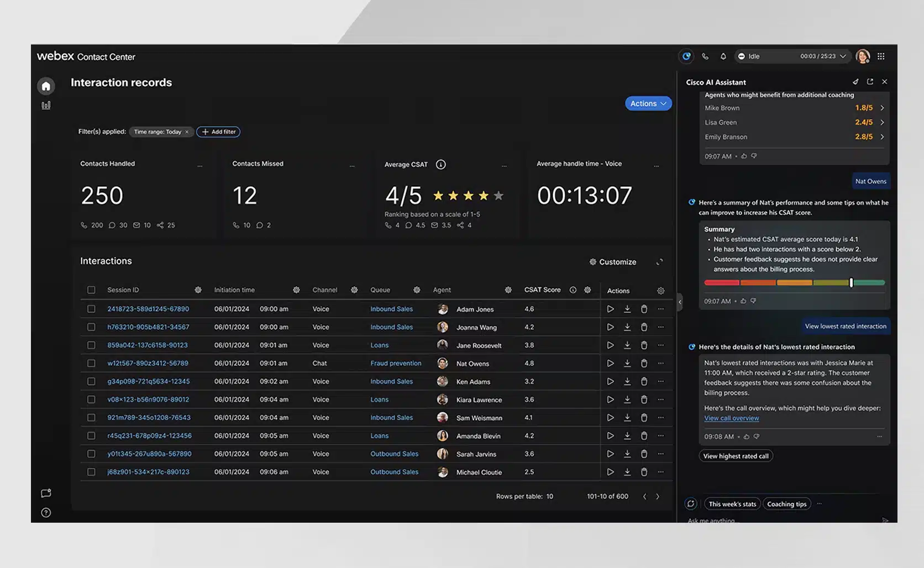The width and height of the screenshot is (924, 568).
Task: Remove the Time range: Today filter
Action: click(x=187, y=132)
